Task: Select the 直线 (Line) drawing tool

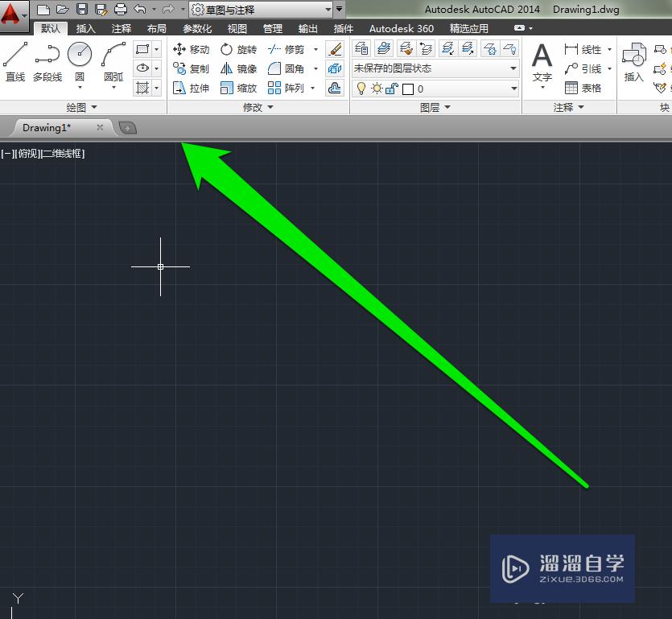Action: pos(14,60)
